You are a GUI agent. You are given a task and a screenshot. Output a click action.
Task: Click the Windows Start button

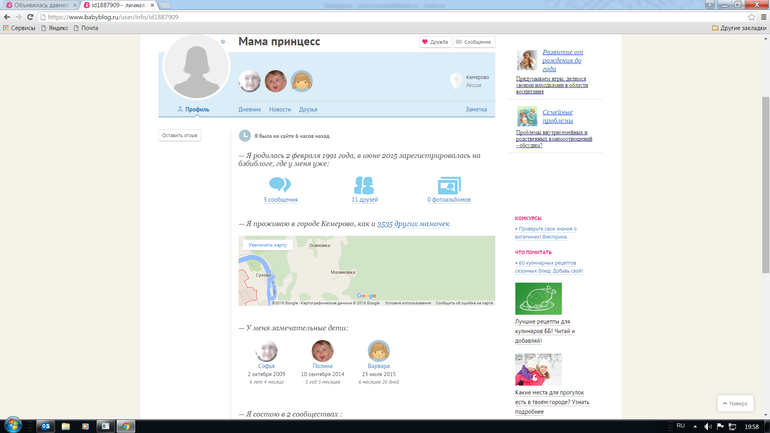(x=11, y=426)
